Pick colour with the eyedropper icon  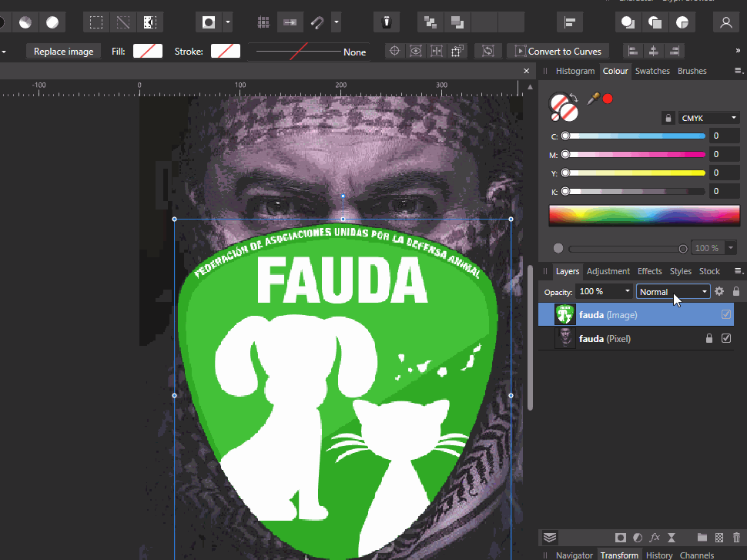click(593, 99)
